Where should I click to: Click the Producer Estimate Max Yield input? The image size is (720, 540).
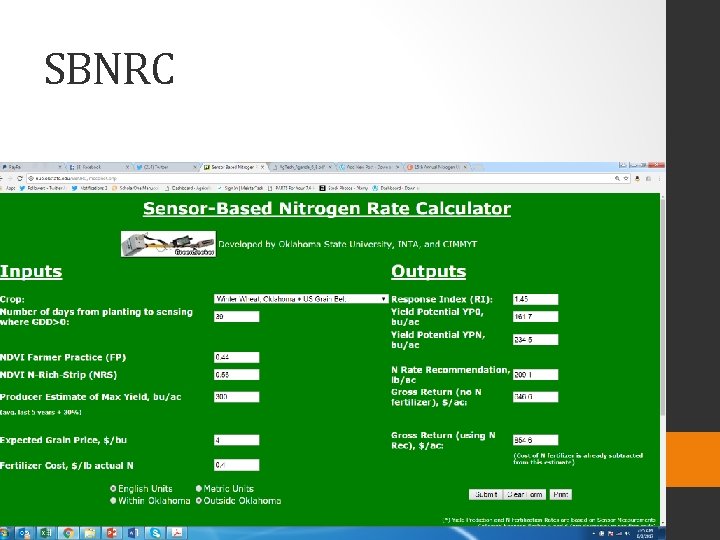pos(236,397)
